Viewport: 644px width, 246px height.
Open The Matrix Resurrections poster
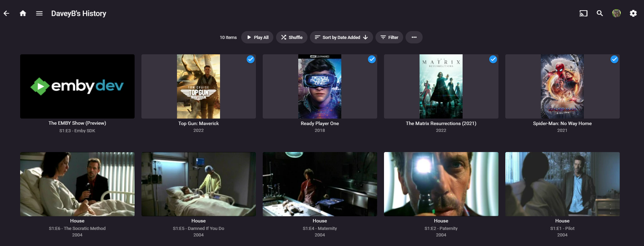point(441,86)
